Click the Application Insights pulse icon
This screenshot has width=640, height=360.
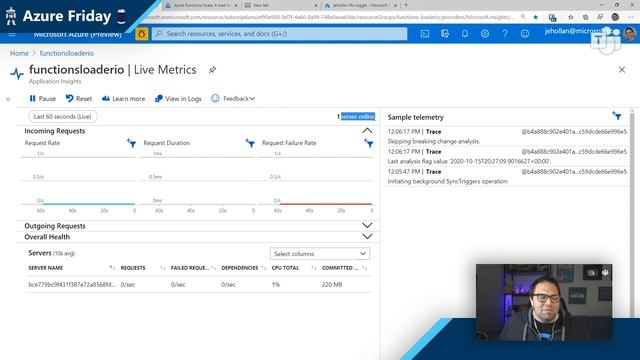17,73
